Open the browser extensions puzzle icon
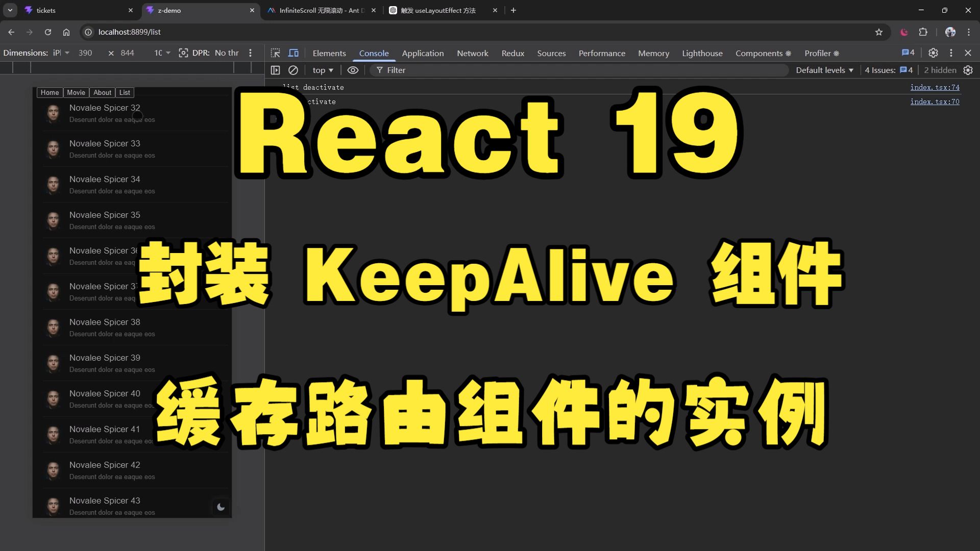The width and height of the screenshot is (980, 551). pyautogui.click(x=923, y=32)
